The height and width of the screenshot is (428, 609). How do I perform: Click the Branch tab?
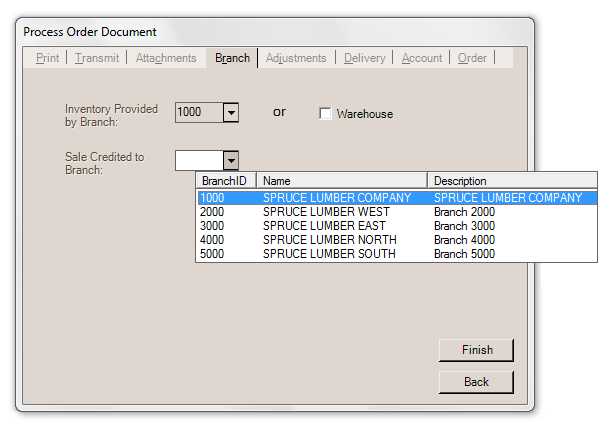[232, 58]
